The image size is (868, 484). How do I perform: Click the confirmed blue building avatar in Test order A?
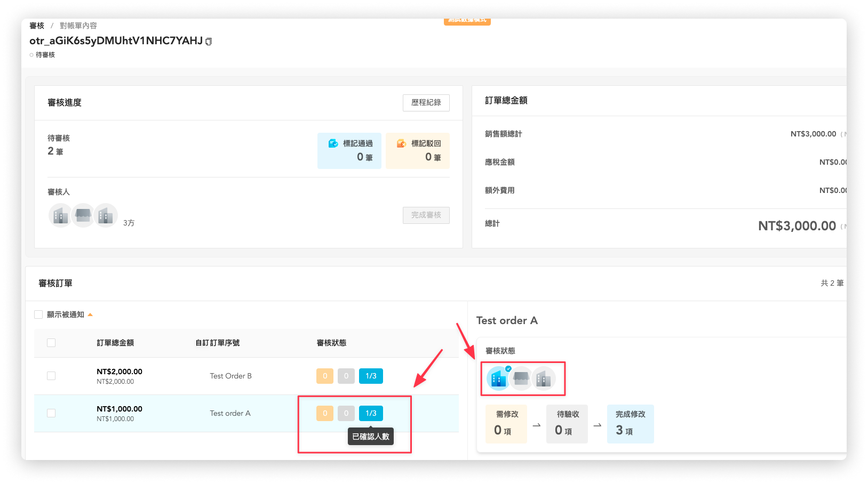pyautogui.click(x=498, y=378)
